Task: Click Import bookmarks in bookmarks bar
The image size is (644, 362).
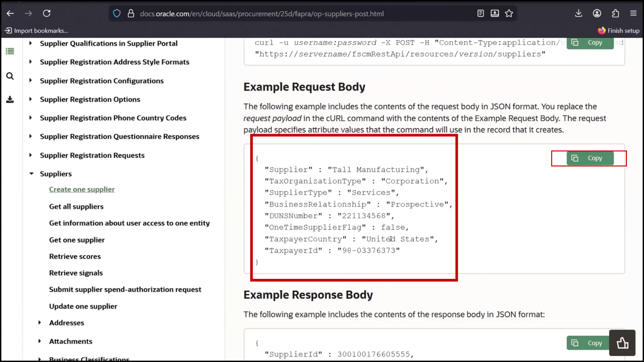Action: tap(37, 31)
